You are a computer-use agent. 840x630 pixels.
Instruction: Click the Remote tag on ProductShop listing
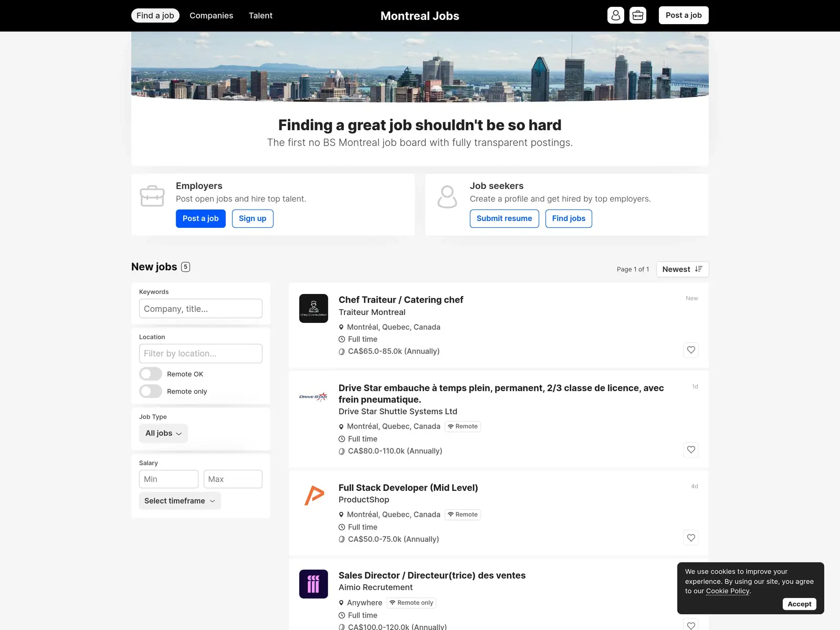click(463, 514)
